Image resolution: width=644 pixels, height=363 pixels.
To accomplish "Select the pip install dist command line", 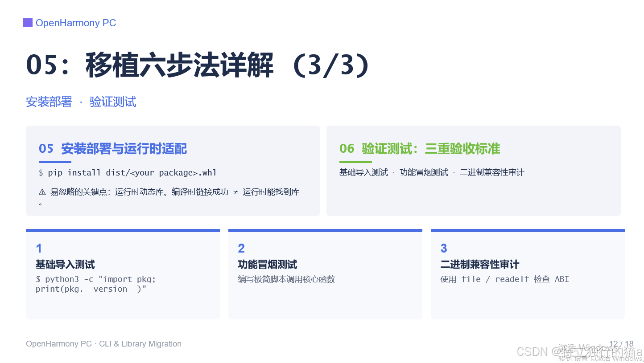I will tap(128, 173).
